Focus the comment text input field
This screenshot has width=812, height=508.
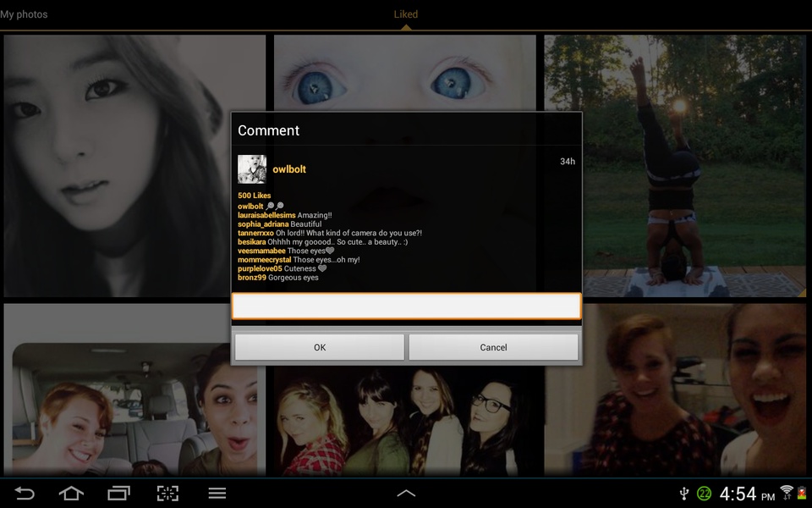point(407,306)
